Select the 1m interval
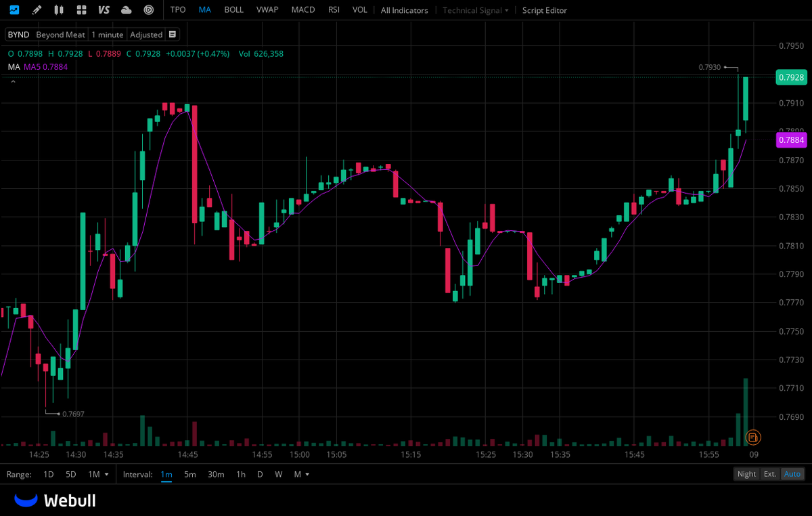812x516 pixels. 166,474
